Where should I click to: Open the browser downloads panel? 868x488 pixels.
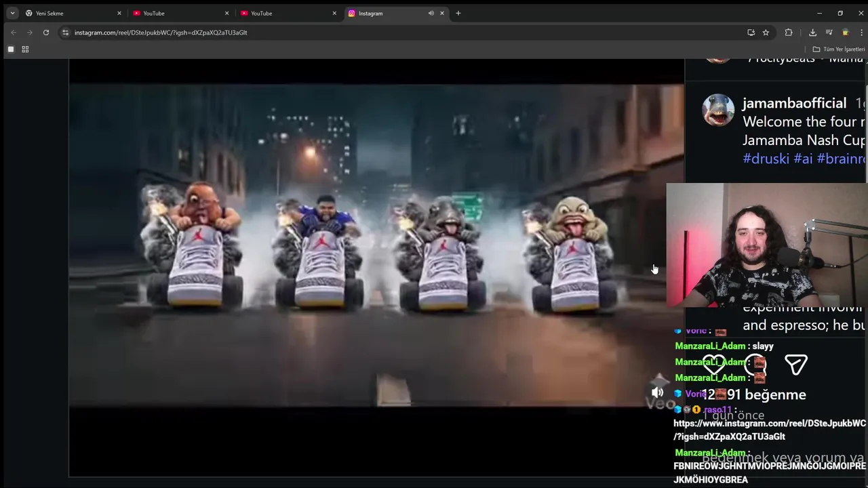pos(812,32)
